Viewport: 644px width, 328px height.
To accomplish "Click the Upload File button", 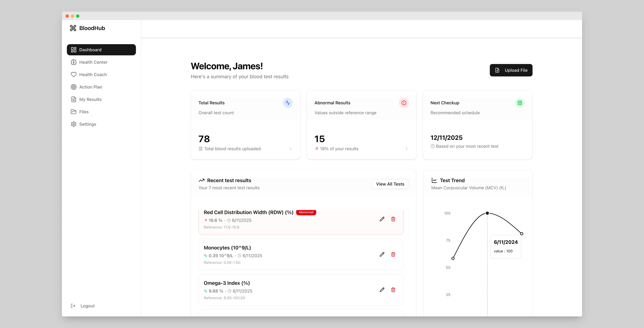I will point(511,70).
